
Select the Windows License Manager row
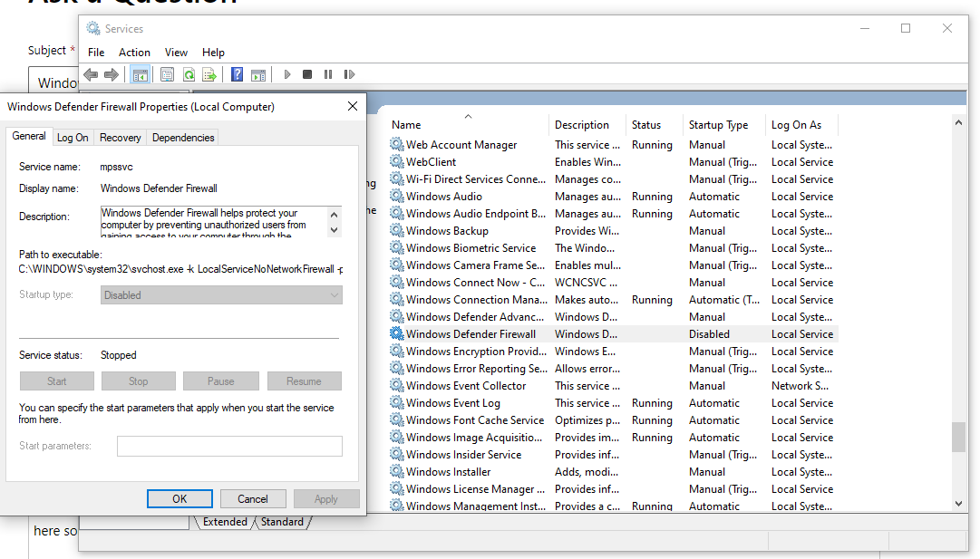613,489
